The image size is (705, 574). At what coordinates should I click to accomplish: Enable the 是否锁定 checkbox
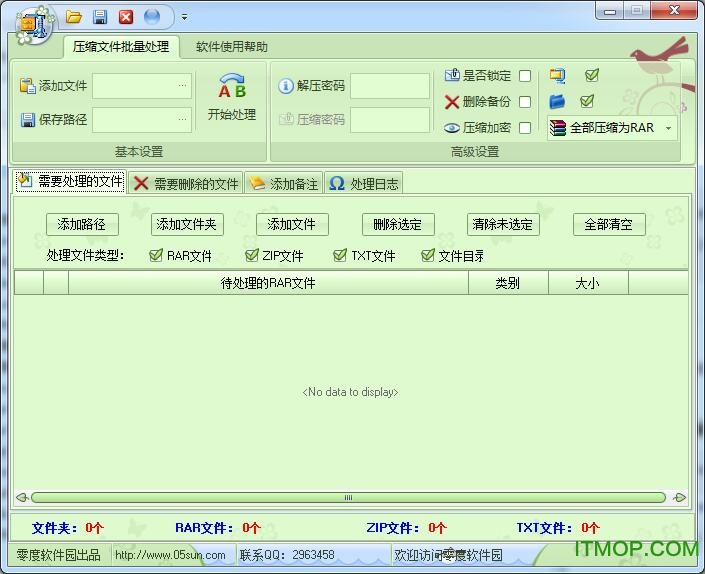click(x=525, y=76)
